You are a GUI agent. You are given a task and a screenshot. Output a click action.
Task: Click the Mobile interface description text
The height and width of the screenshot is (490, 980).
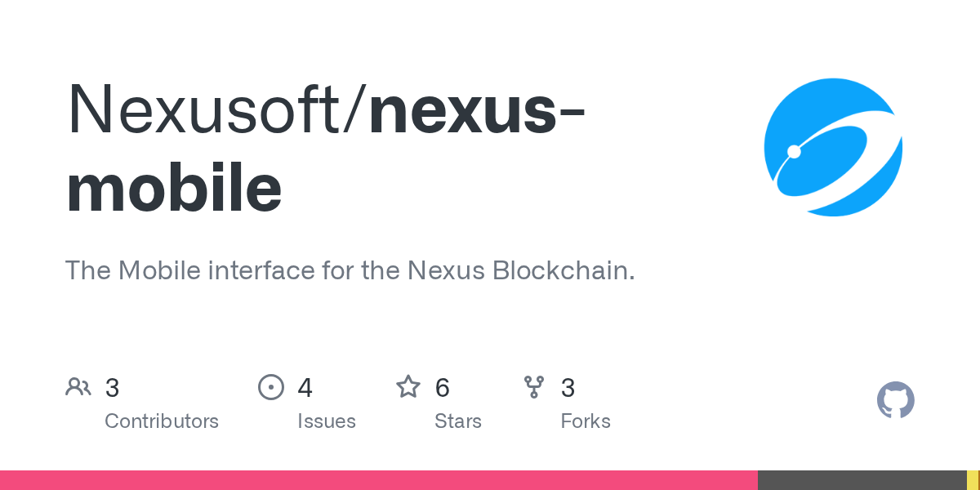(x=350, y=270)
